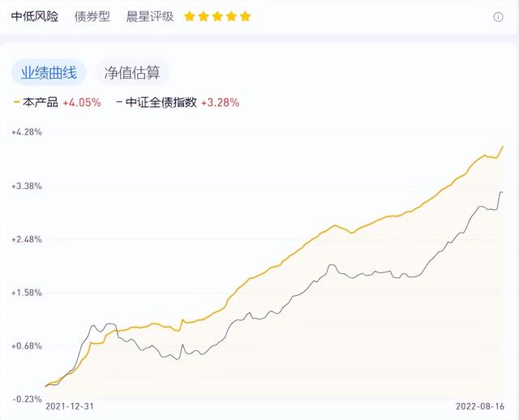The width and height of the screenshot is (519, 420).
Task: Click the dark 中证全债指数 legend marker
Action: click(119, 102)
